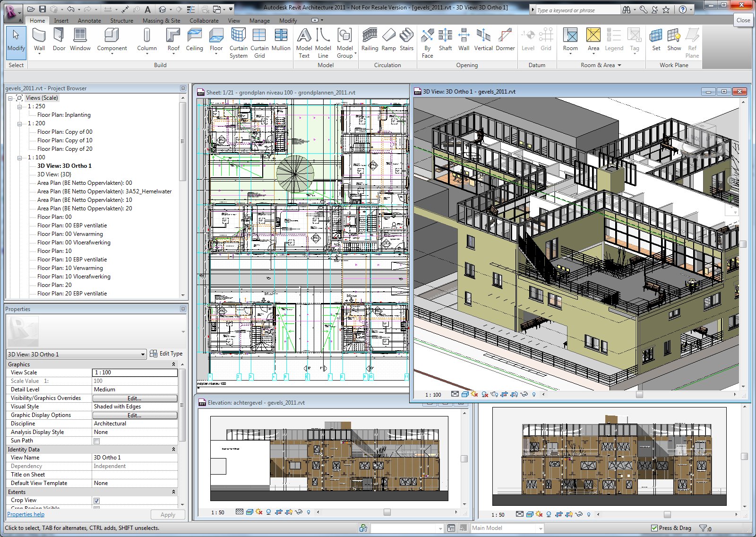756x537 pixels.
Task: Open the Annotate ribbon tab
Action: (x=89, y=21)
